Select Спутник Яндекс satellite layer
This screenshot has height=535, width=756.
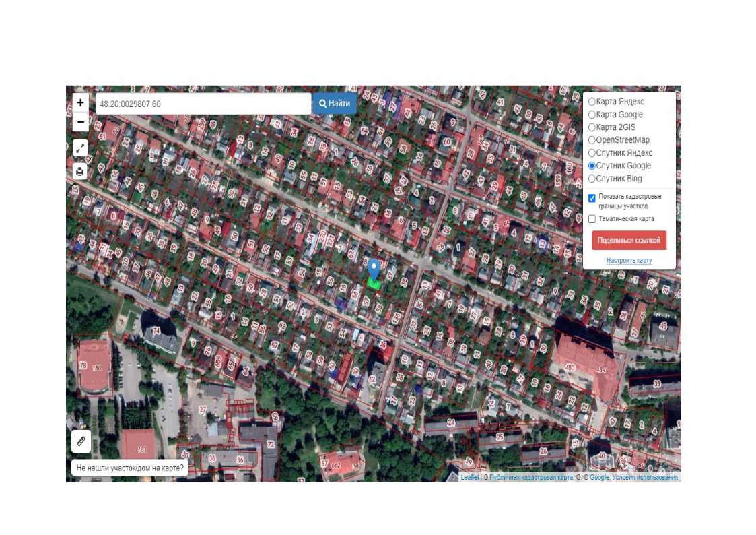click(592, 153)
